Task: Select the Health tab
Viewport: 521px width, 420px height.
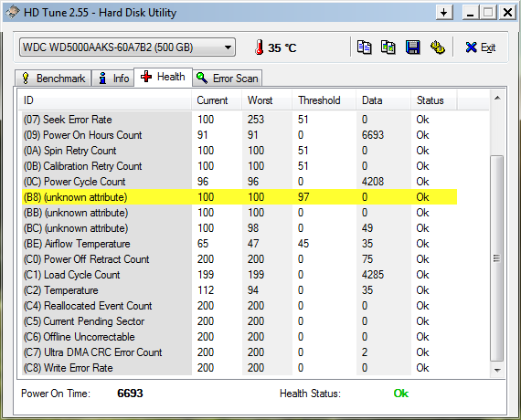Action: 163,77
